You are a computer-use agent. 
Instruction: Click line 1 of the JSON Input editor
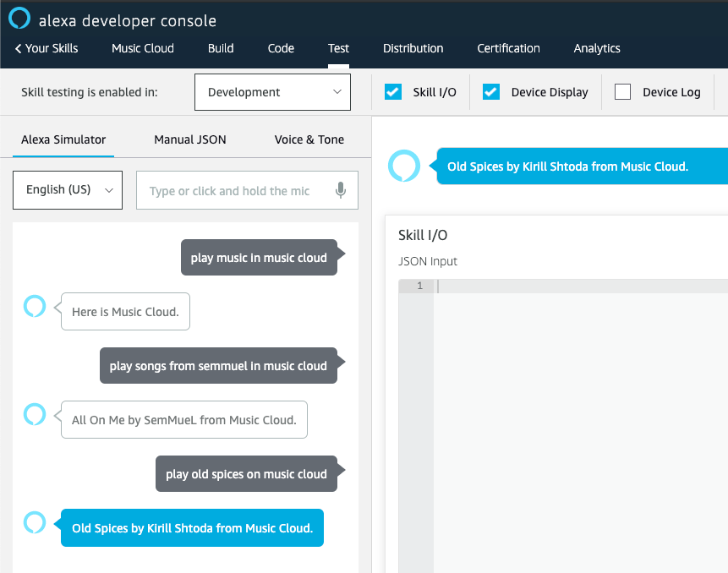click(580, 286)
